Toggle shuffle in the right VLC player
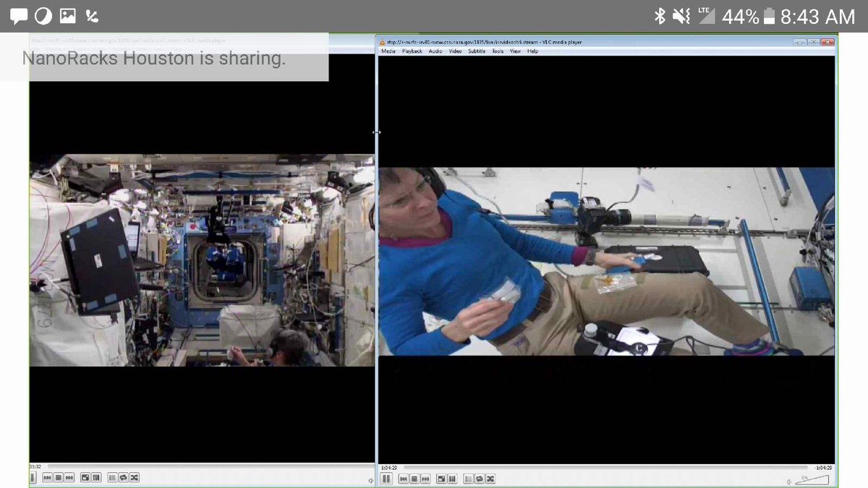868x488 pixels. pos(490,479)
